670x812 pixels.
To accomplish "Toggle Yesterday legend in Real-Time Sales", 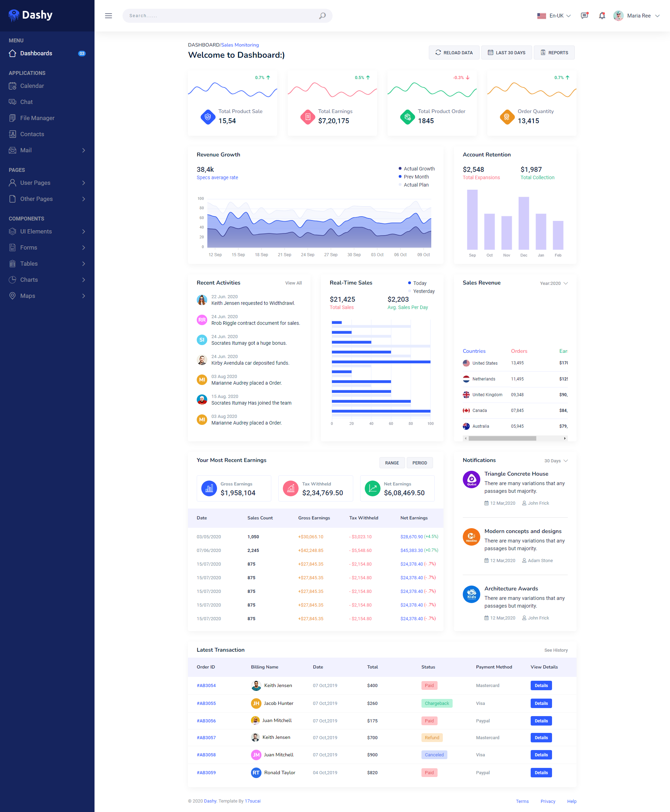I will [x=421, y=292].
